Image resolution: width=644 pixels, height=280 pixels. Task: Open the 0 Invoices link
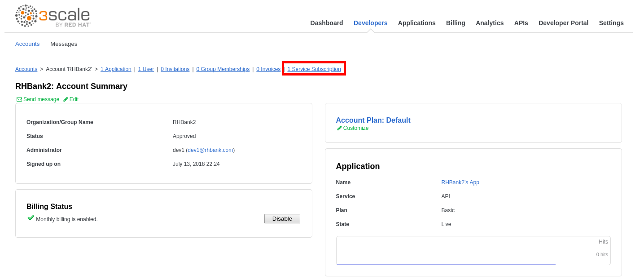[268, 69]
